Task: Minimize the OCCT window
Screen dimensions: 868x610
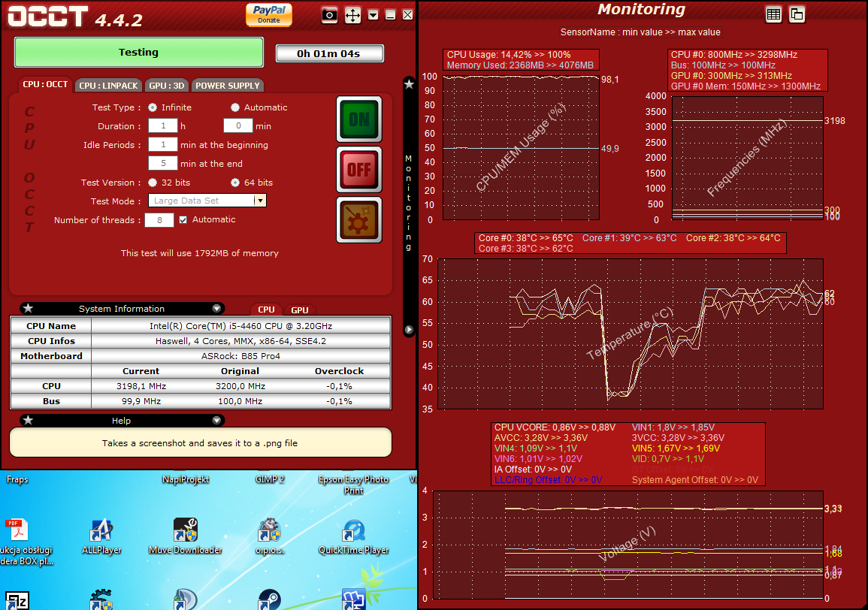Action: [x=390, y=15]
